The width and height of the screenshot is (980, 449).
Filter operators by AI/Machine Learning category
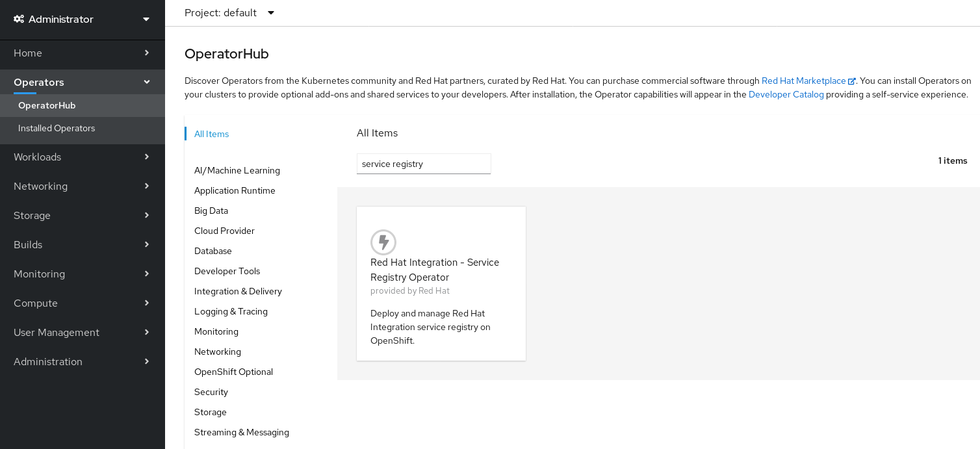237,170
